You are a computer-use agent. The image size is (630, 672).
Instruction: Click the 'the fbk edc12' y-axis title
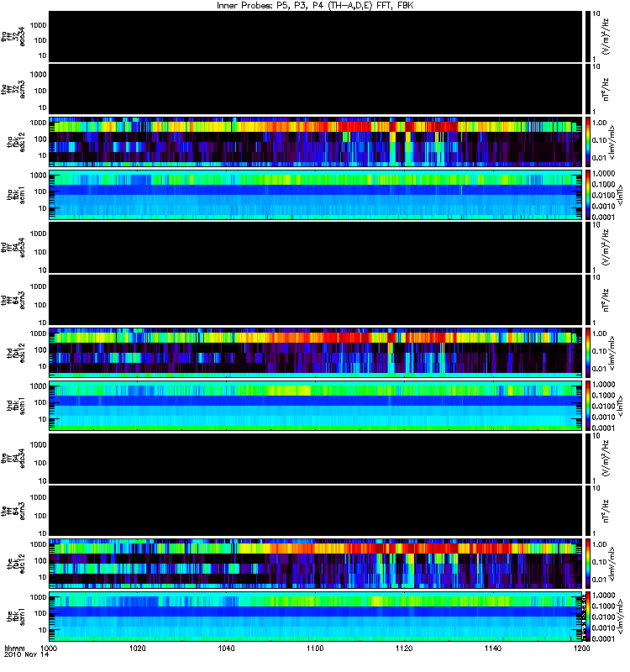point(16,564)
